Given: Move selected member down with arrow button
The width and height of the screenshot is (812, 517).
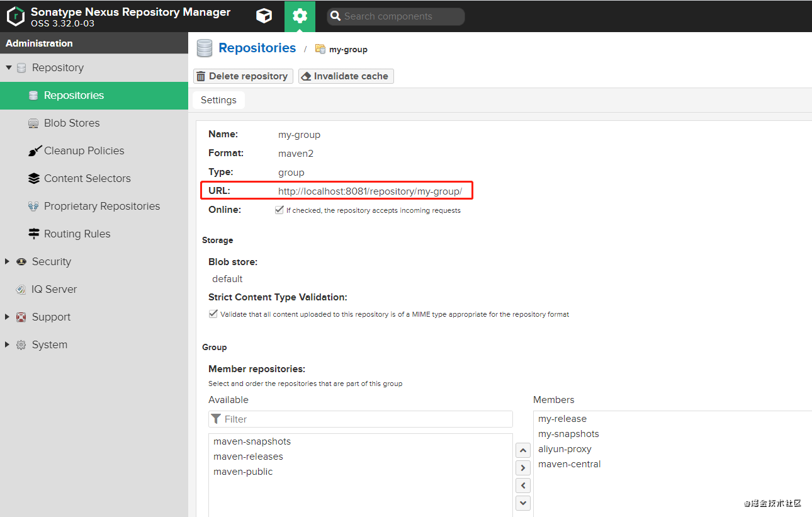Looking at the screenshot, I should point(523,503).
